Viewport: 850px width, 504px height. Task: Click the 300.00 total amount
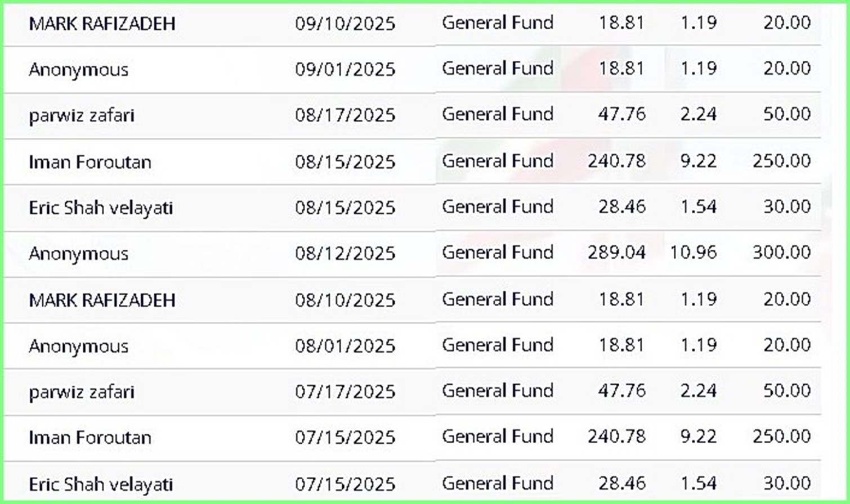[781, 252]
